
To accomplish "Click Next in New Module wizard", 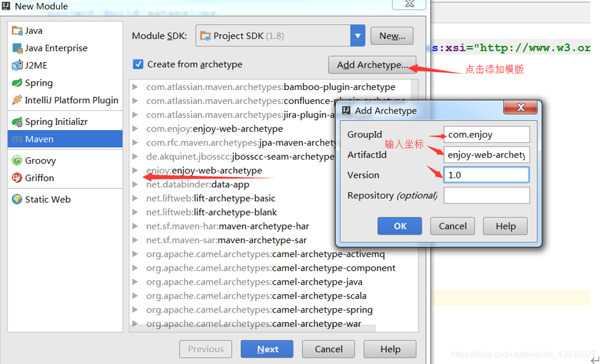I will 267,349.
